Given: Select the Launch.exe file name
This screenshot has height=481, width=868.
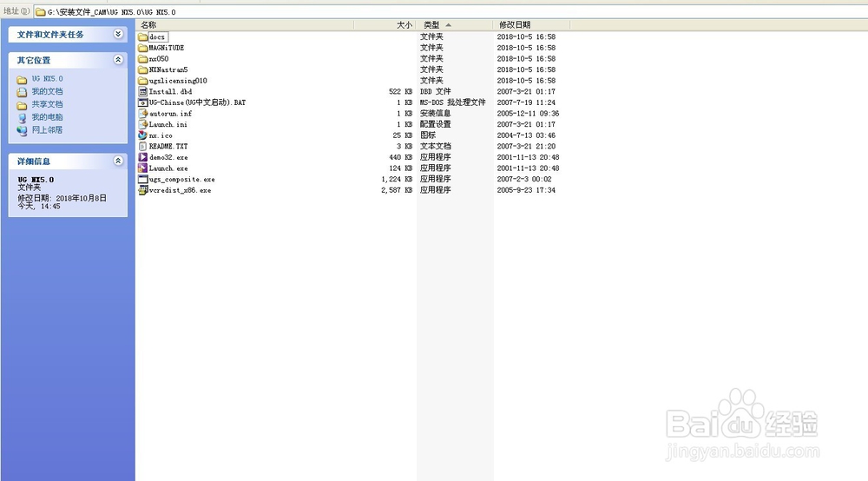Looking at the screenshot, I should 168,168.
